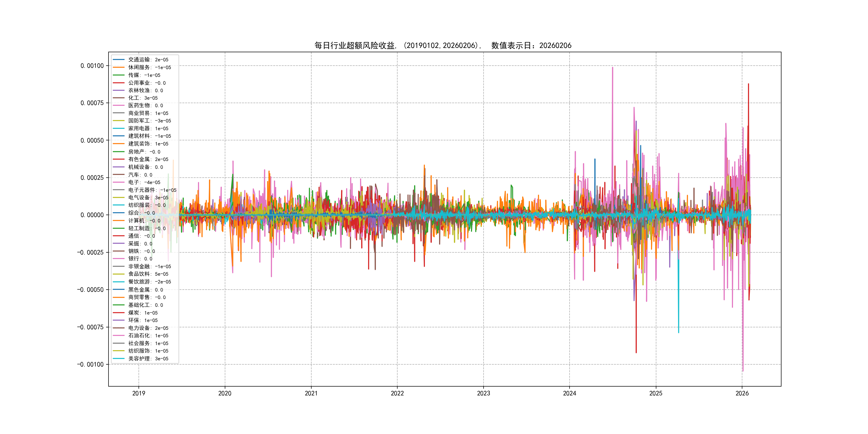Click the -0.00050 y-axis tick label
Viewport: 868px width, 434px height.
pos(90,290)
